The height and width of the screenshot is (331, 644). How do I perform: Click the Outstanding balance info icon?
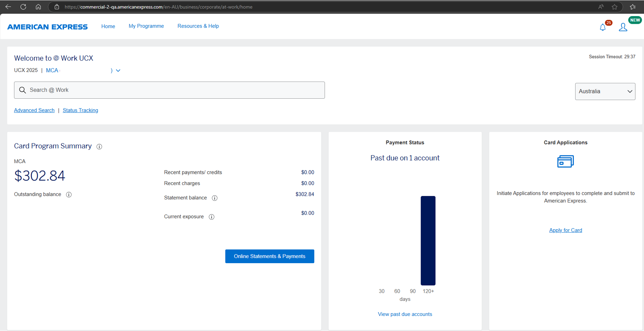[69, 195]
